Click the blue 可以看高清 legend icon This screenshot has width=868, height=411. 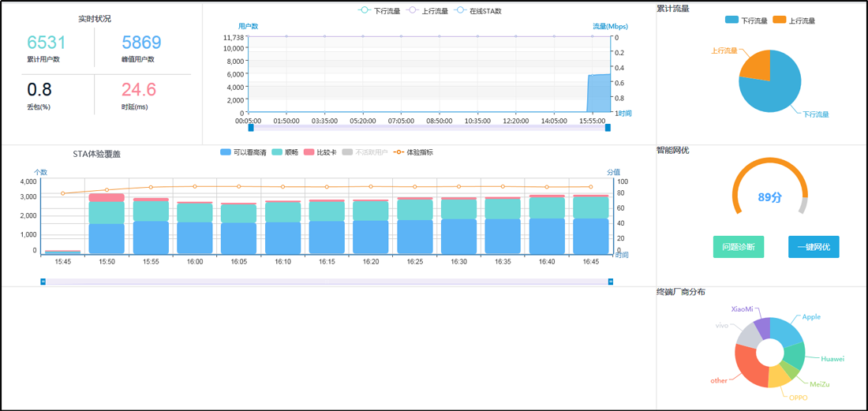click(226, 152)
